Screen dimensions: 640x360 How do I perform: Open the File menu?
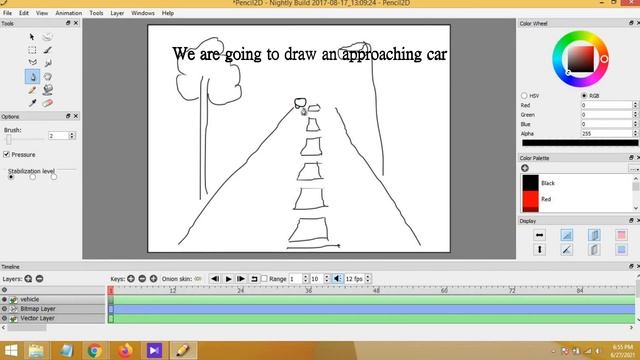click(x=7, y=13)
